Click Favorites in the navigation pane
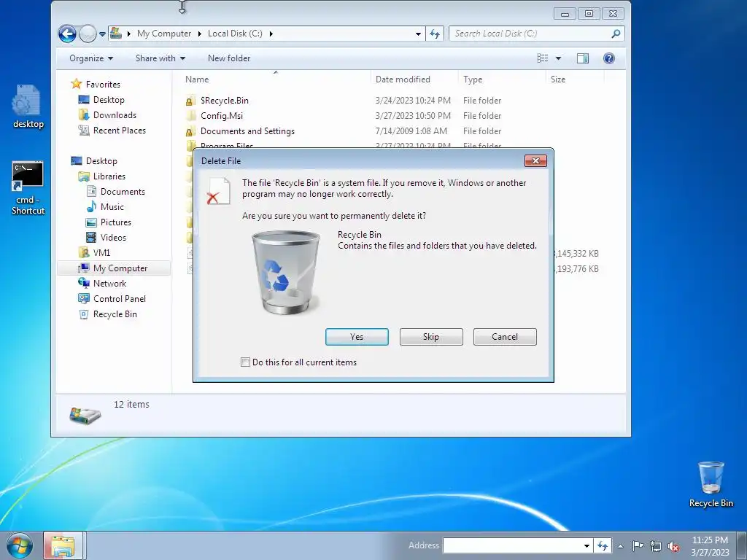This screenshot has width=747, height=560. coord(103,85)
